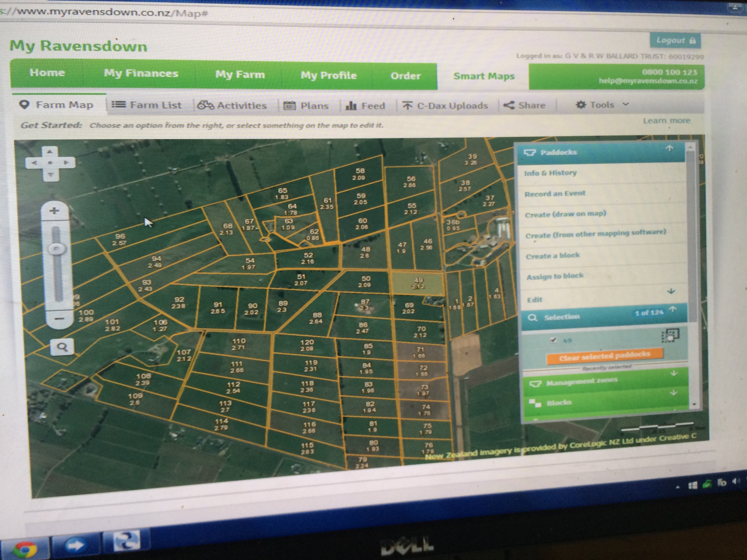This screenshot has height=560, width=747.
Task: Click the My Ravensdown logo
Action: [x=78, y=46]
